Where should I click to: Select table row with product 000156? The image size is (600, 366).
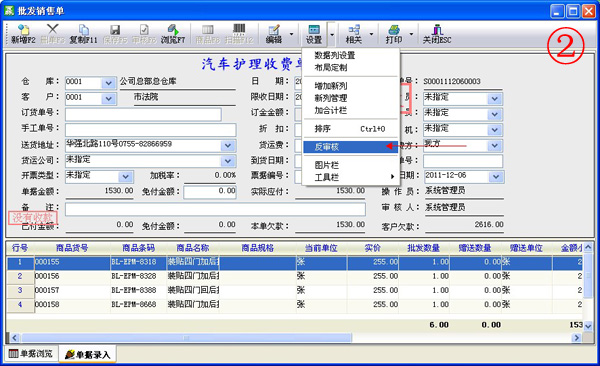(x=294, y=276)
